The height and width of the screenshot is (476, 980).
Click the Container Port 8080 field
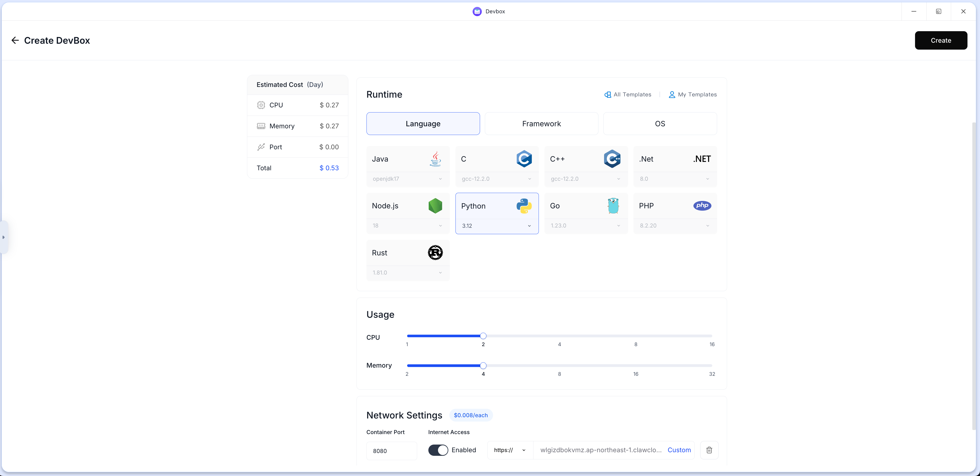coord(392,451)
